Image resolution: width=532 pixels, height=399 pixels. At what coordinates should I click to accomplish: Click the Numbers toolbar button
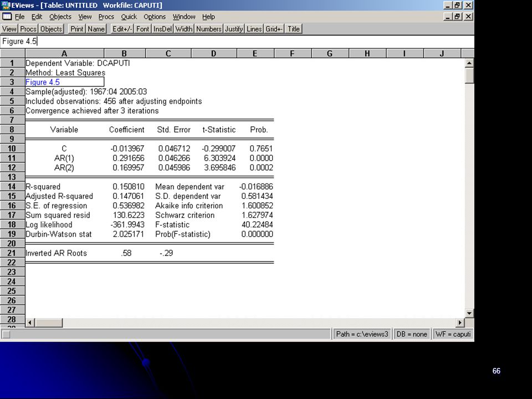pyautogui.click(x=209, y=29)
